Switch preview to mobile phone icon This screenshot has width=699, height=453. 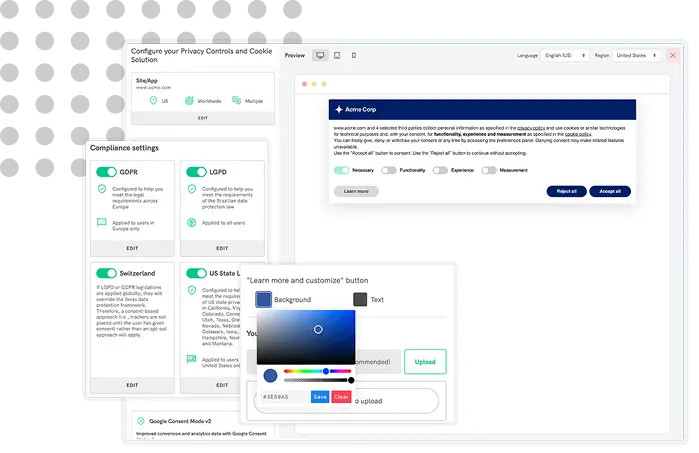(354, 56)
